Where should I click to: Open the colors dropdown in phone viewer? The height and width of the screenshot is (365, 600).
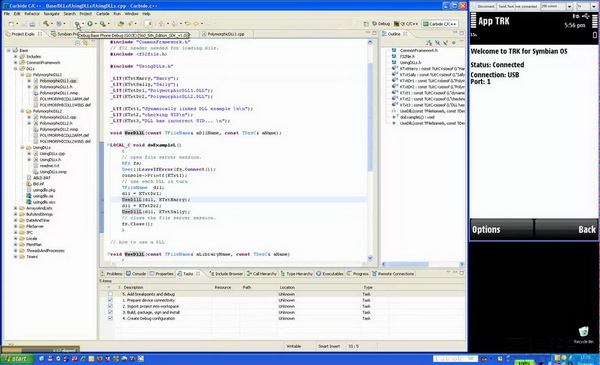pyautogui.click(x=569, y=7)
